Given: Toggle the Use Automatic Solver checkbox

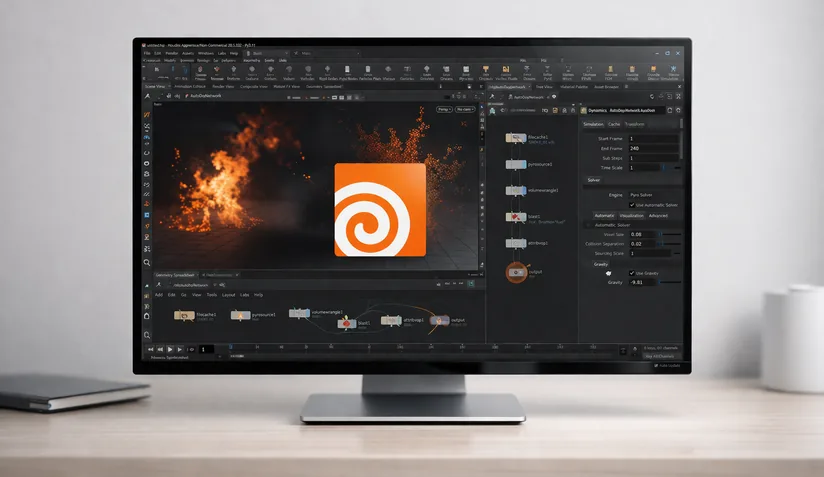Looking at the screenshot, I should [631, 204].
